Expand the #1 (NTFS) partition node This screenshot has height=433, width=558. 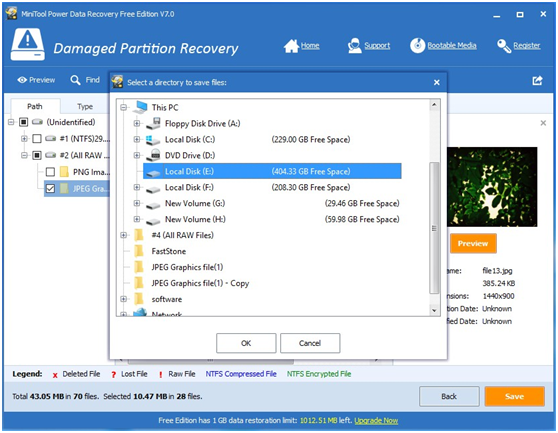pyautogui.click(x=24, y=138)
